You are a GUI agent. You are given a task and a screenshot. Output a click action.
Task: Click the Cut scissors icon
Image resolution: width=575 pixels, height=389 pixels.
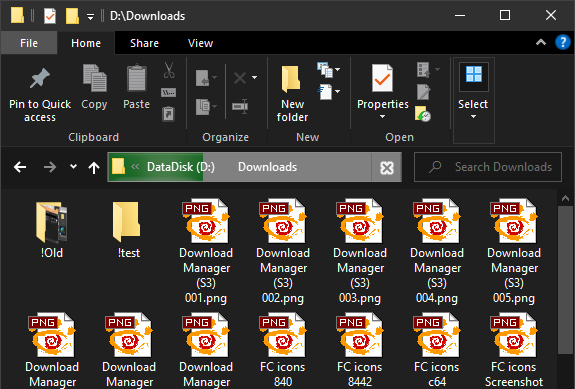[x=169, y=70]
